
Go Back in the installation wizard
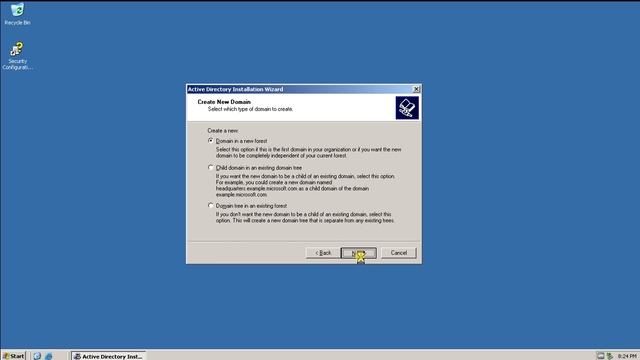pos(322,253)
